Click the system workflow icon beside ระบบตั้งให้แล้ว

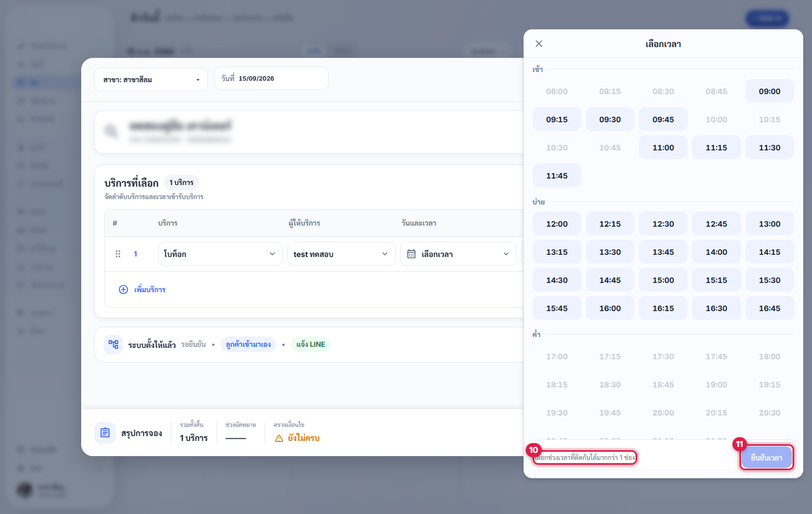click(x=113, y=344)
